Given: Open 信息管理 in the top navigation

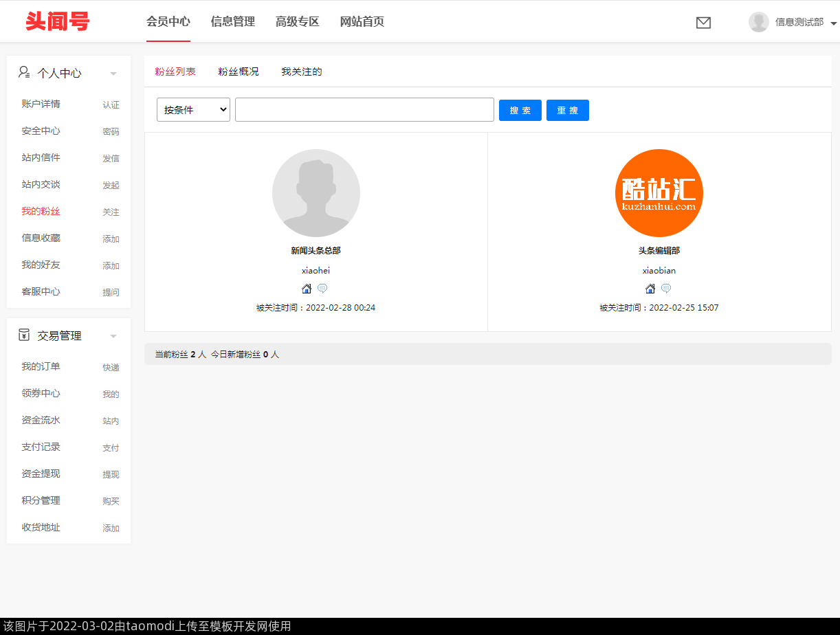Looking at the screenshot, I should pos(233,22).
